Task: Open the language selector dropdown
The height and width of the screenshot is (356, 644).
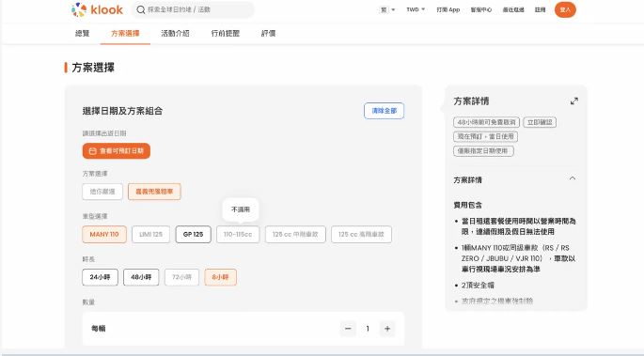Action: point(387,9)
